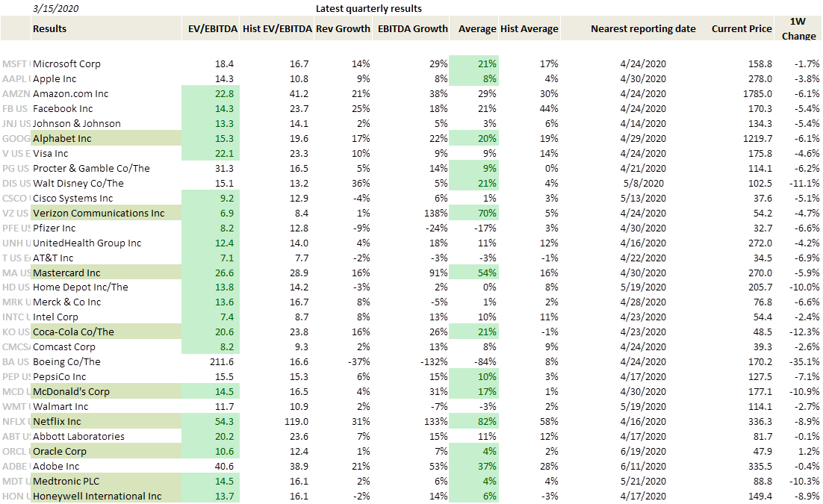Click Johnson & Johnson's reporting date 4/14/2020
The height and width of the screenshot is (504, 823).
[x=643, y=124]
